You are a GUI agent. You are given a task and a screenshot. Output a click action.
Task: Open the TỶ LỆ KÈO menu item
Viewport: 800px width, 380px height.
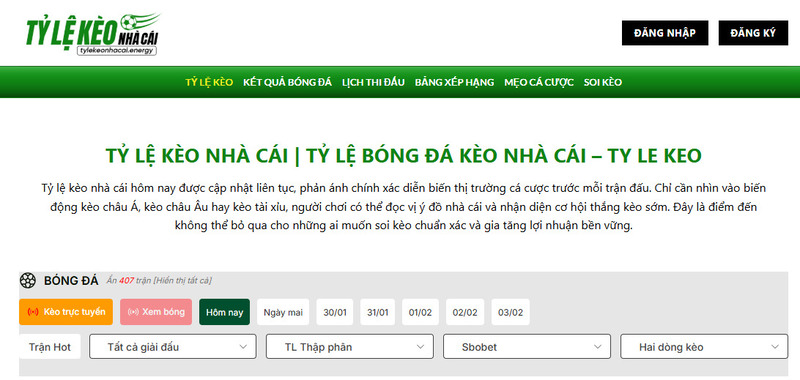pos(209,82)
